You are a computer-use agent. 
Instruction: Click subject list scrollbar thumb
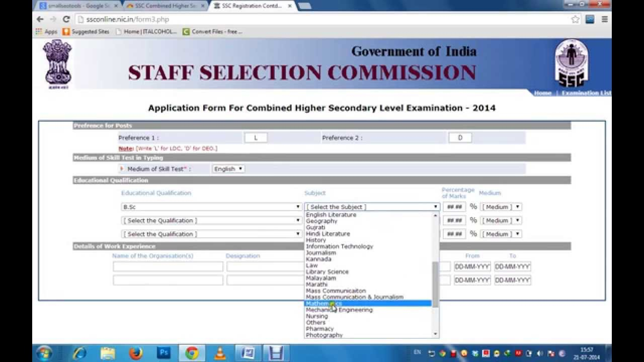(x=435, y=284)
